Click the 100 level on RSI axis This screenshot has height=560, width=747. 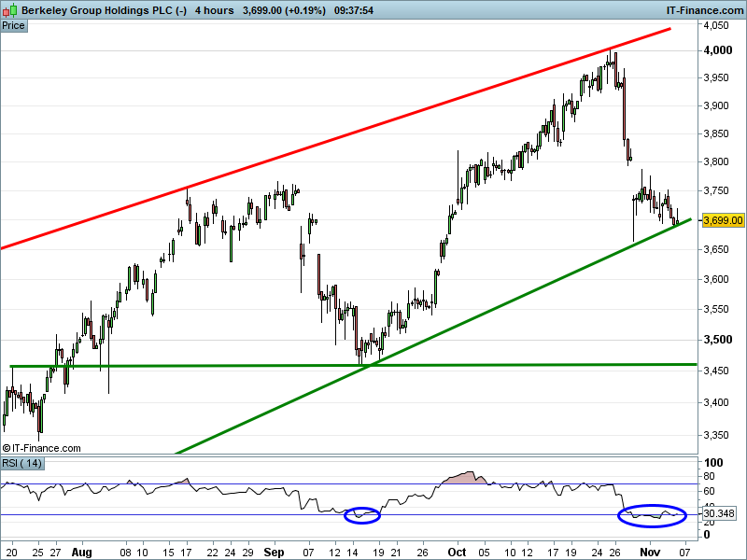(x=713, y=462)
